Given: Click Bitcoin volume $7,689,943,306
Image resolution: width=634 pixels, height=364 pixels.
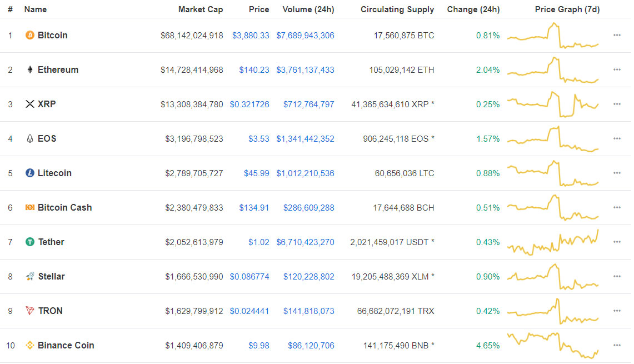Looking at the screenshot, I should click(305, 36).
